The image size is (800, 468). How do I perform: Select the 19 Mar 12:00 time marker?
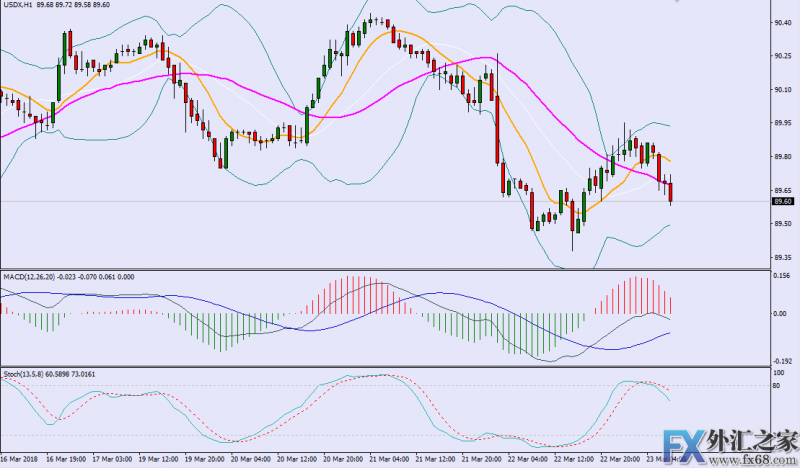coord(158,461)
